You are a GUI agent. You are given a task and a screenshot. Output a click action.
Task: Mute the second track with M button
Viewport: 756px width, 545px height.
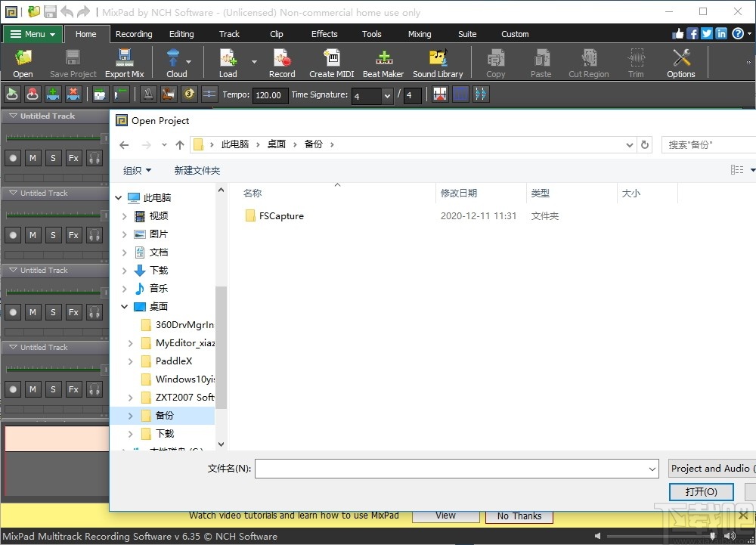coord(33,234)
